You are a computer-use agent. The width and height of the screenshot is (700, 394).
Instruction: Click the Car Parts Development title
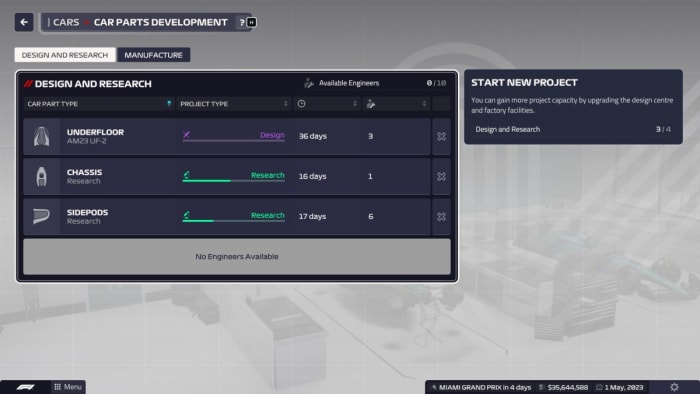(160, 22)
